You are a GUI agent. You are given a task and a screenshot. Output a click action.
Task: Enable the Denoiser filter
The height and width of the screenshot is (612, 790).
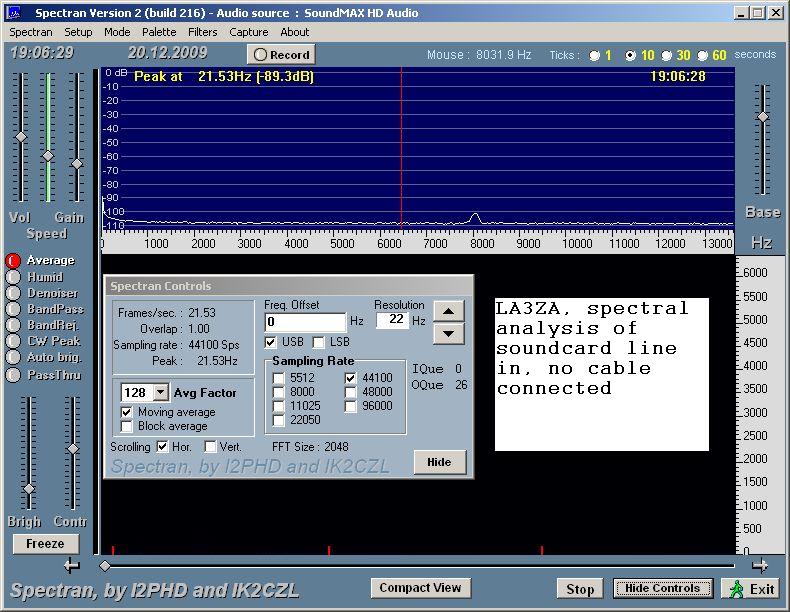13,293
